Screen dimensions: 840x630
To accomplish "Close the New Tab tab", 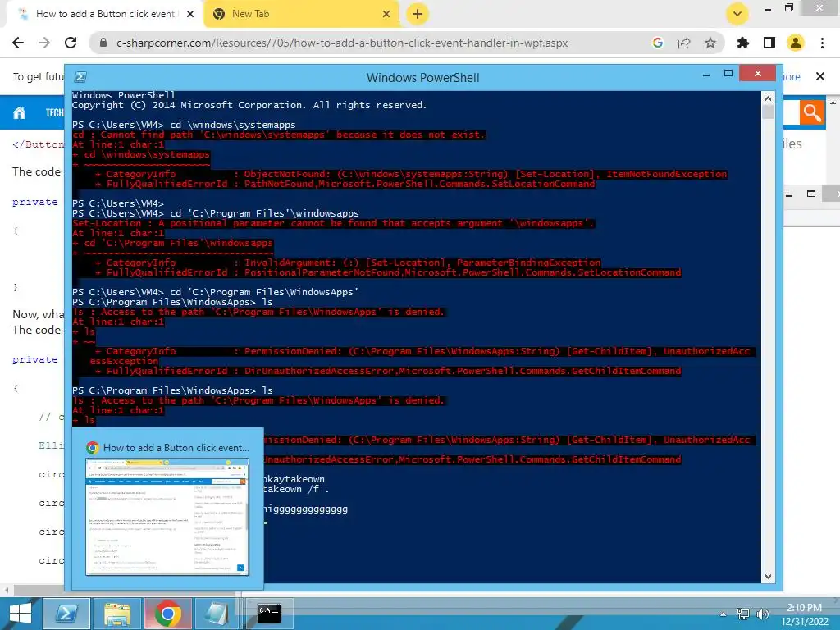I will (386, 14).
